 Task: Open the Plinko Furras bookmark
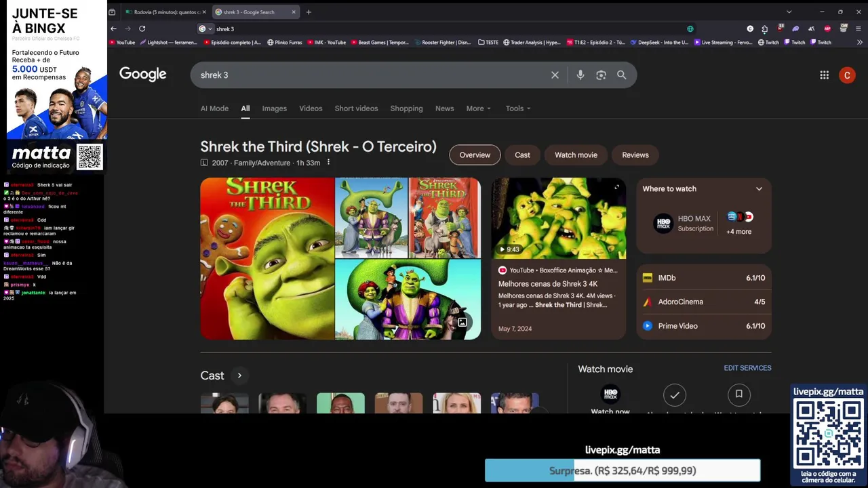point(285,42)
